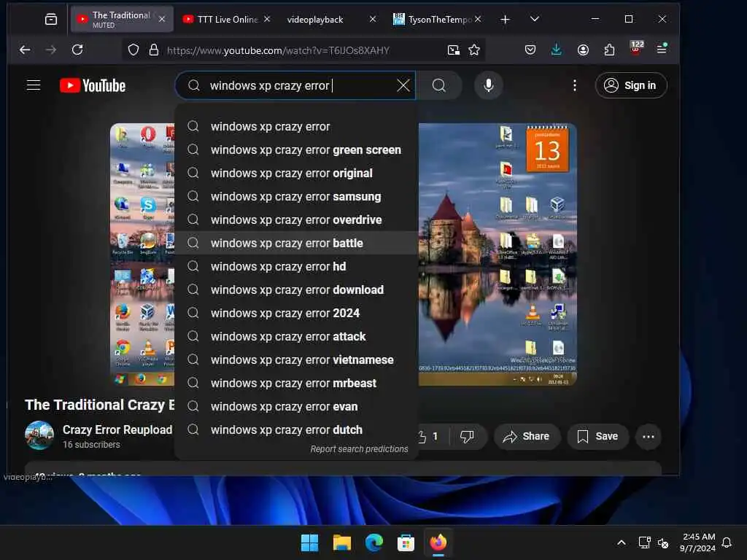This screenshot has width=747, height=560.
Task: Open more actions ellipsis under video
Action: [648, 437]
